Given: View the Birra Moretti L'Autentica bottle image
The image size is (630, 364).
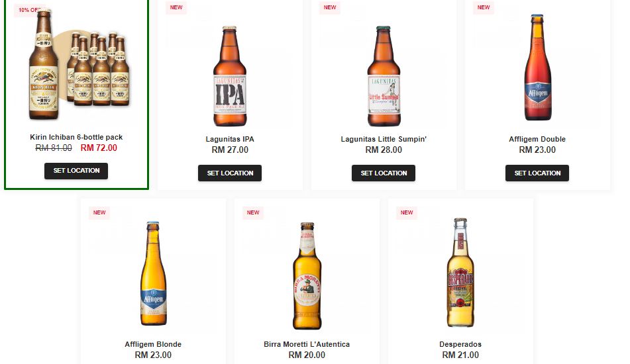Looking at the screenshot, I should [x=307, y=275].
